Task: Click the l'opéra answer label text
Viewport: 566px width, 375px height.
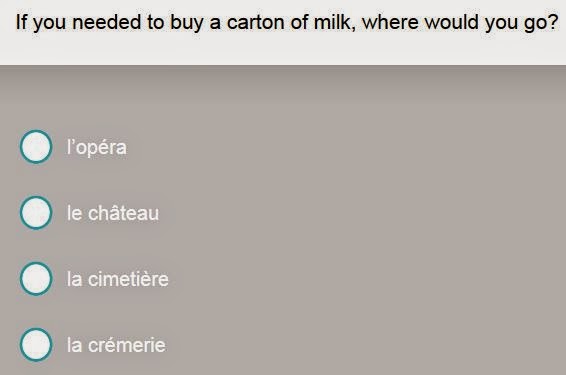Action: point(97,147)
